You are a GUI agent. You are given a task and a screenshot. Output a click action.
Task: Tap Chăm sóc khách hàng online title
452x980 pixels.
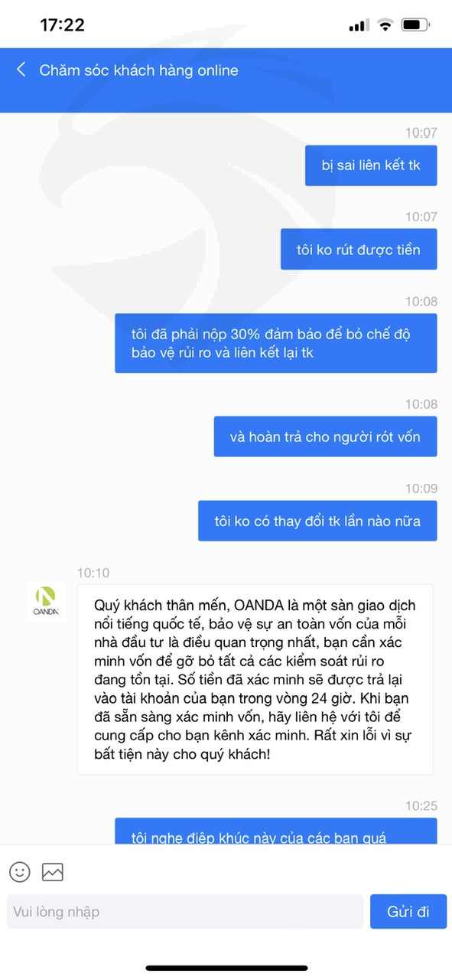tap(138, 70)
